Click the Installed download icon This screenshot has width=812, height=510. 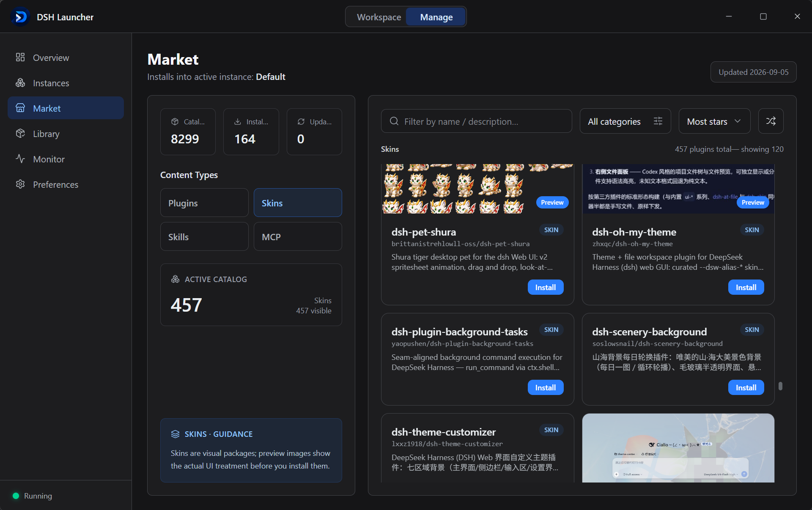(238, 121)
